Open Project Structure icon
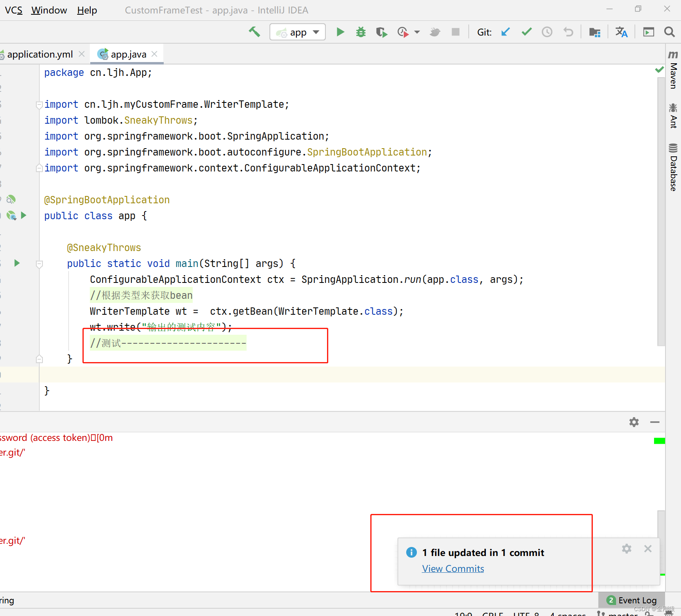 595,32
